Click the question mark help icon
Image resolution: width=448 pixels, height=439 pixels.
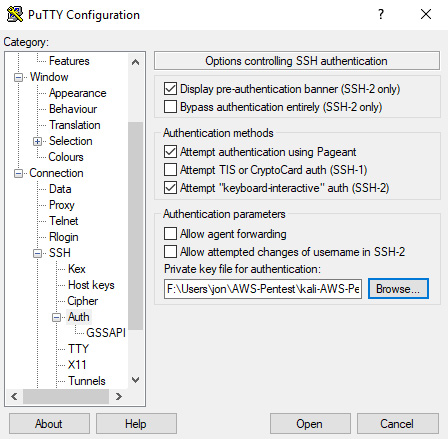coord(381,14)
